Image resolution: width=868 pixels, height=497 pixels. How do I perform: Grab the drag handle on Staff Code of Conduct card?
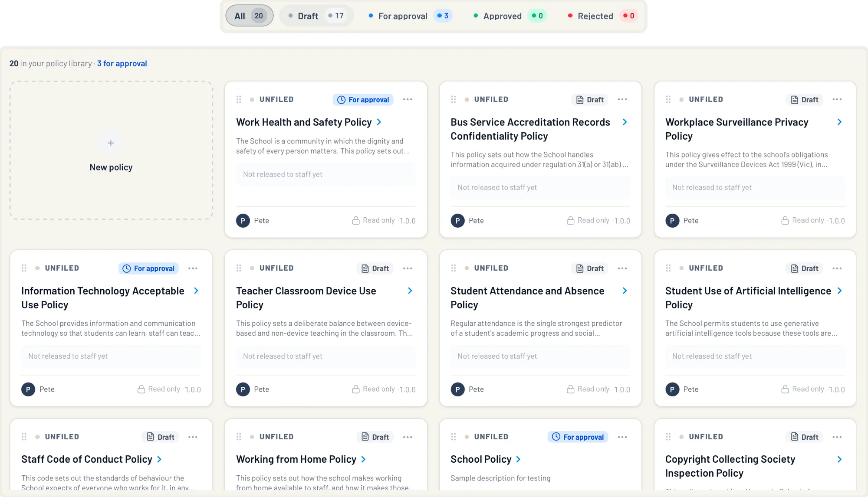pos(24,437)
